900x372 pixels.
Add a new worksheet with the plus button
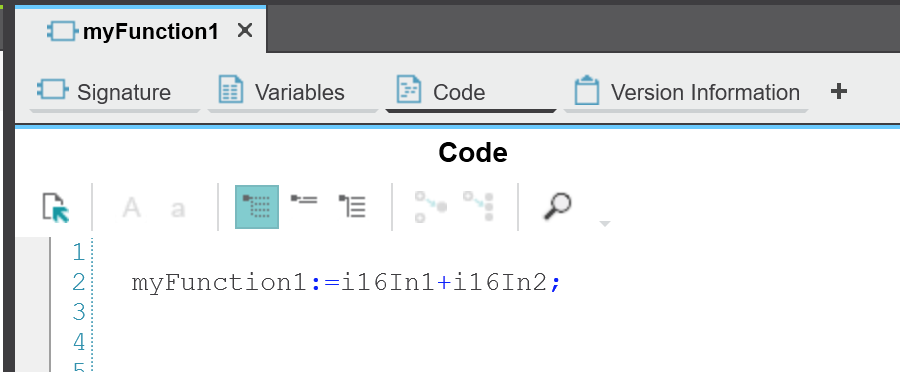point(839,91)
